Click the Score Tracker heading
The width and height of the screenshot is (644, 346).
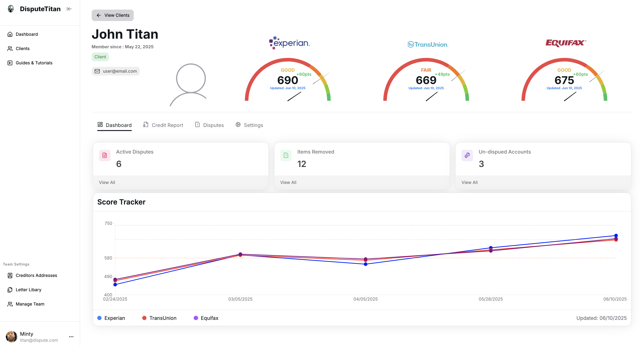tap(121, 202)
